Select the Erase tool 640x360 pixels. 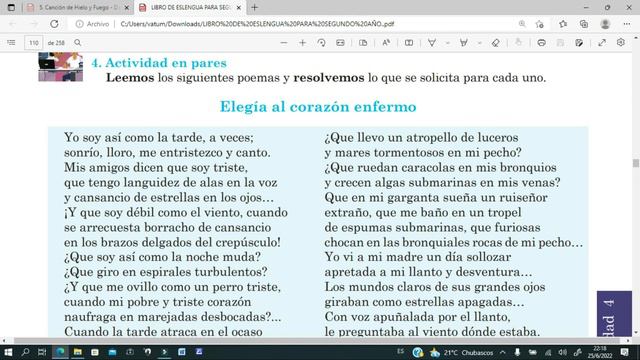[496, 43]
